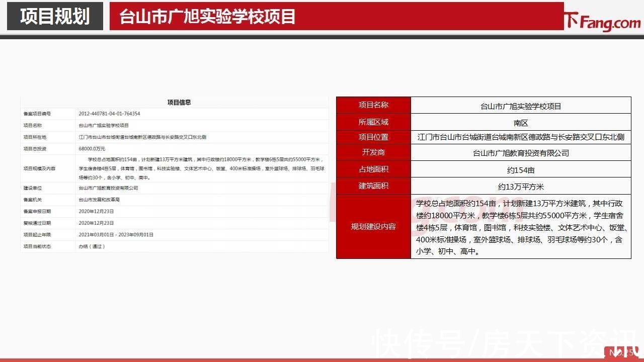
Task: Select 项目名称 label in the 项目信息 table
Action: tap(33, 126)
